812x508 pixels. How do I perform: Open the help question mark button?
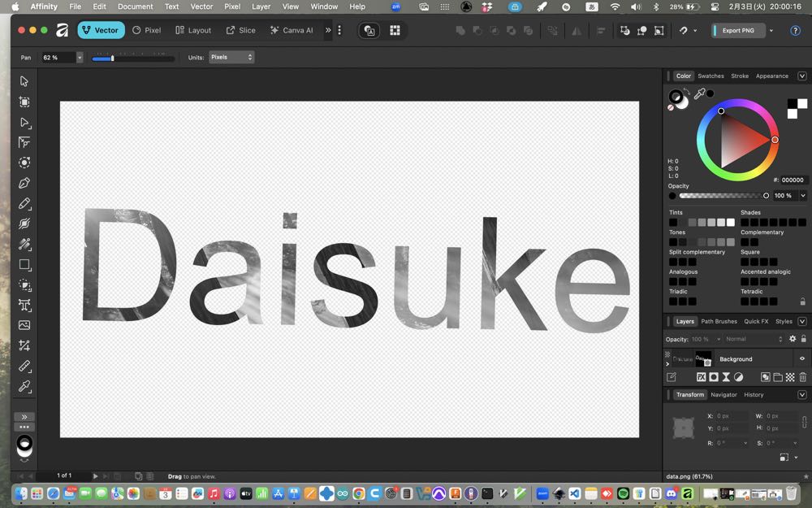click(x=796, y=31)
